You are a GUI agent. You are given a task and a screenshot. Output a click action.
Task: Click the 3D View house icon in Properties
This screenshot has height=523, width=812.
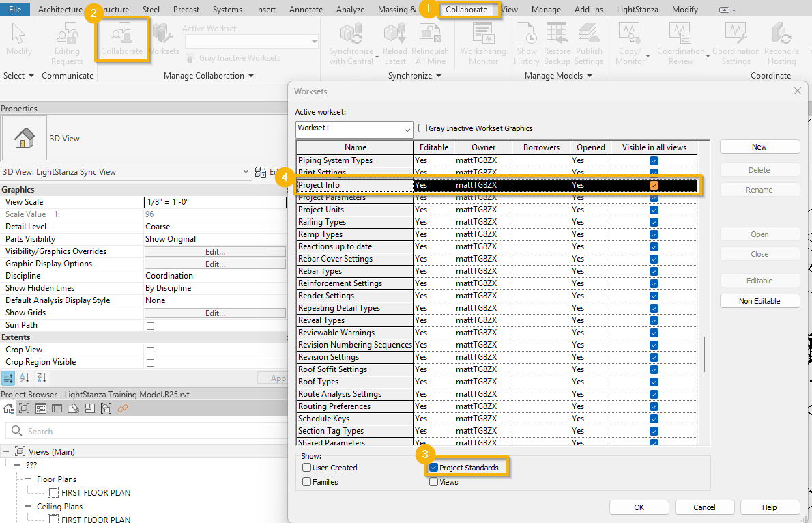point(25,138)
